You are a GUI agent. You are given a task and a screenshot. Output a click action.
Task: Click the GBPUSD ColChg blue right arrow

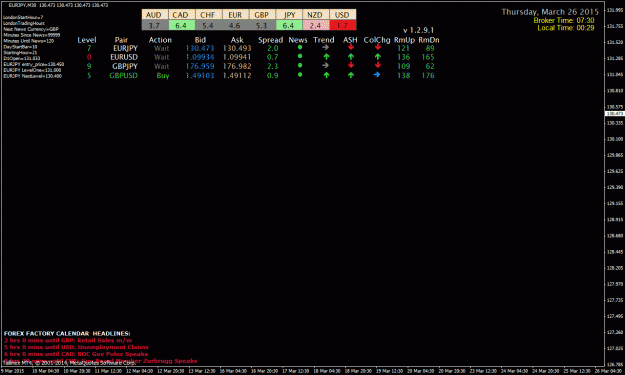[x=377, y=75]
